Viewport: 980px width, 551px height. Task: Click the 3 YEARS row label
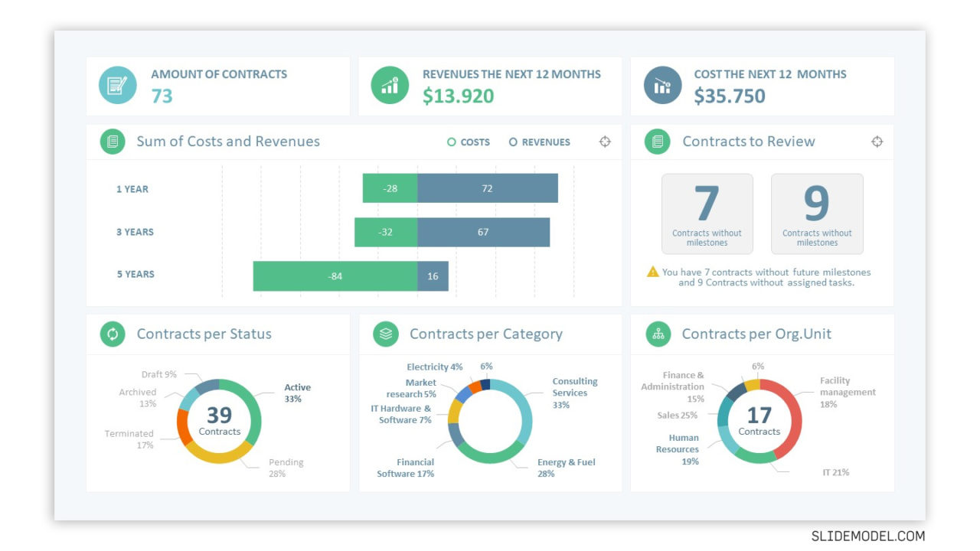coord(135,232)
